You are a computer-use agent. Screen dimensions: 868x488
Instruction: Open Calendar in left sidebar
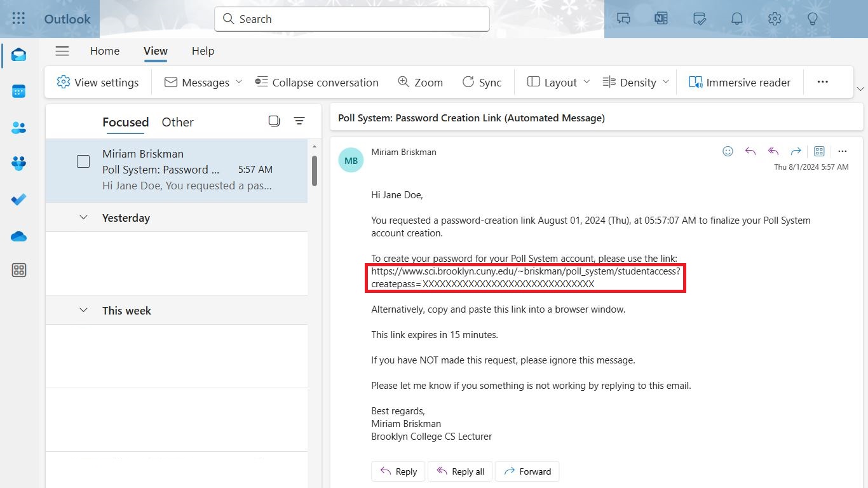click(x=18, y=91)
